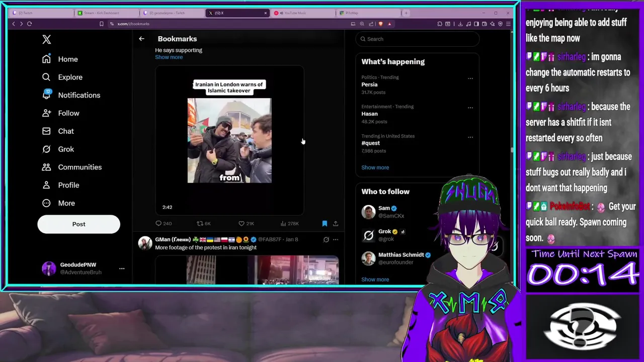644x362 pixels.
Task: Click the reply icon with 240
Action: [x=158, y=224]
